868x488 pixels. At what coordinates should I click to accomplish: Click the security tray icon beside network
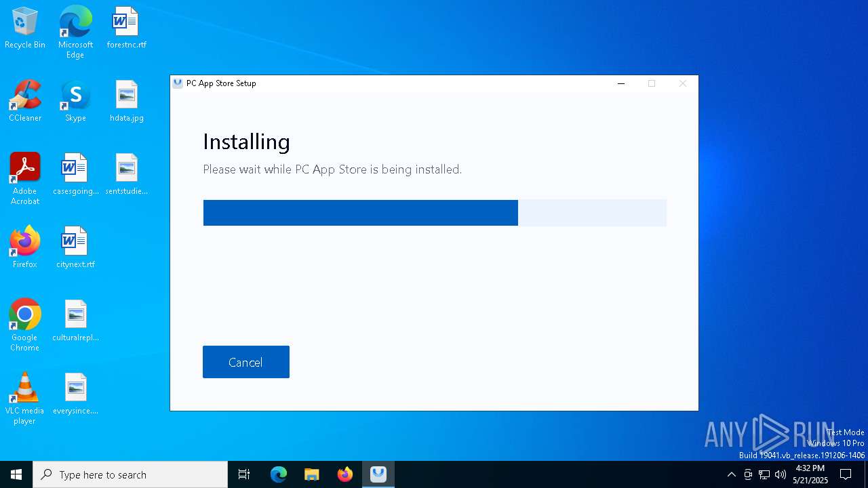tap(748, 474)
